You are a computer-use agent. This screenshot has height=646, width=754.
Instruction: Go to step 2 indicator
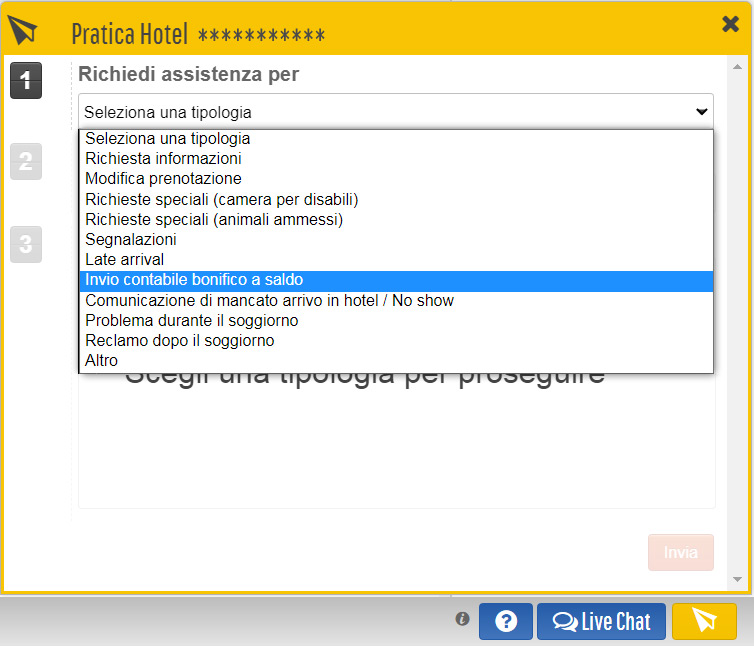pyautogui.click(x=26, y=161)
